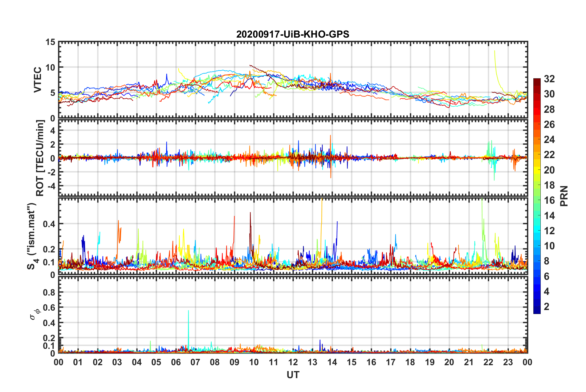
Task: Click the PRN colorbar tick label 8
Action: pos(547,261)
